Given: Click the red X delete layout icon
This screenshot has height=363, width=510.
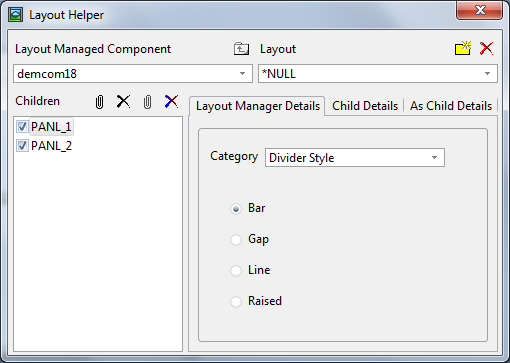Looking at the screenshot, I should (487, 48).
